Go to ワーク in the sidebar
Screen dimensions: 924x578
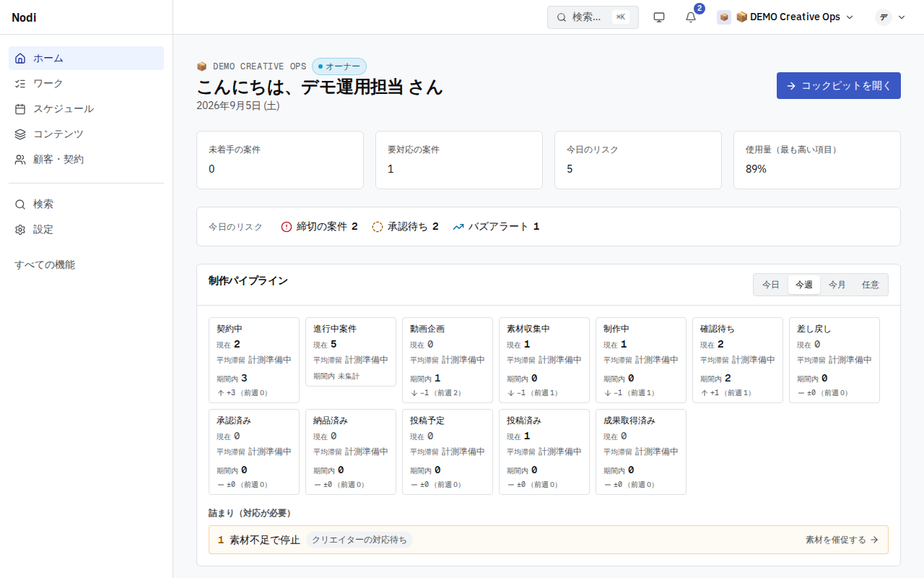pyautogui.click(x=86, y=84)
